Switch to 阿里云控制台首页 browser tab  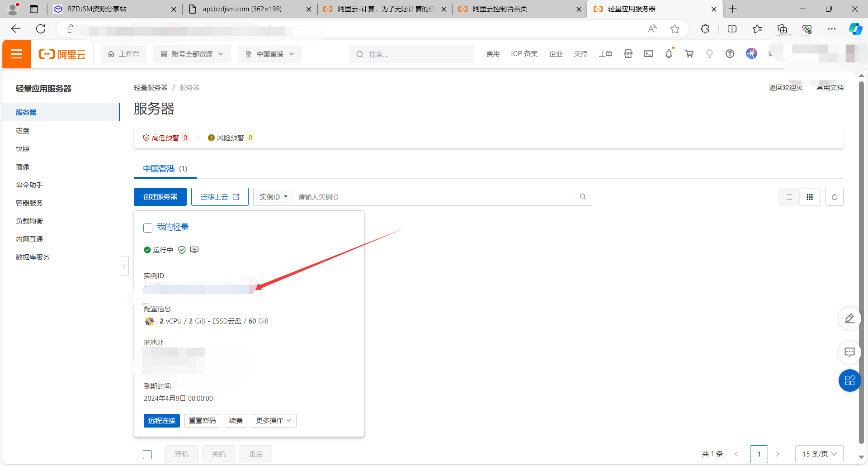[x=519, y=9]
